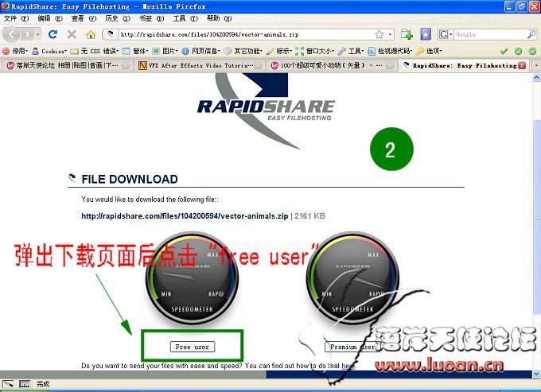Switch to the 100个超级可爱小动物 tab
Image resolution: width=541 pixels, height=392 pixels.
(x=332, y=65)
